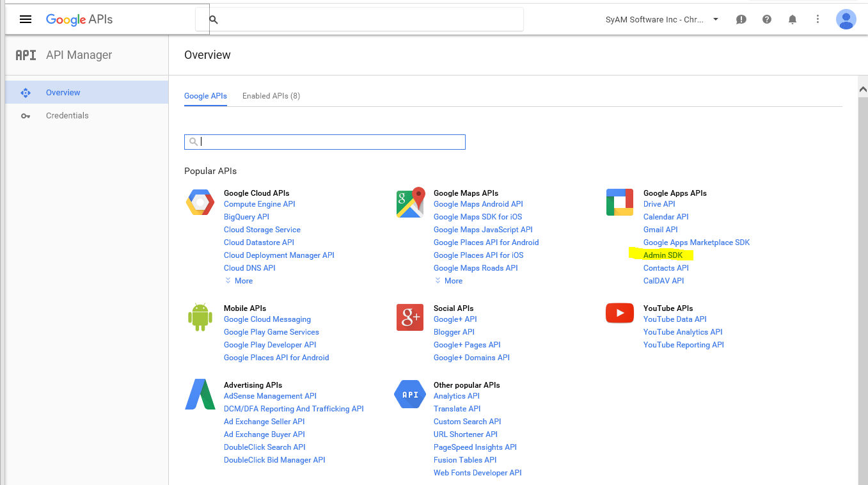Screen dimensions: 868x485
Task: Open the Compute Engine API link
Action: (x=259, y=204)
